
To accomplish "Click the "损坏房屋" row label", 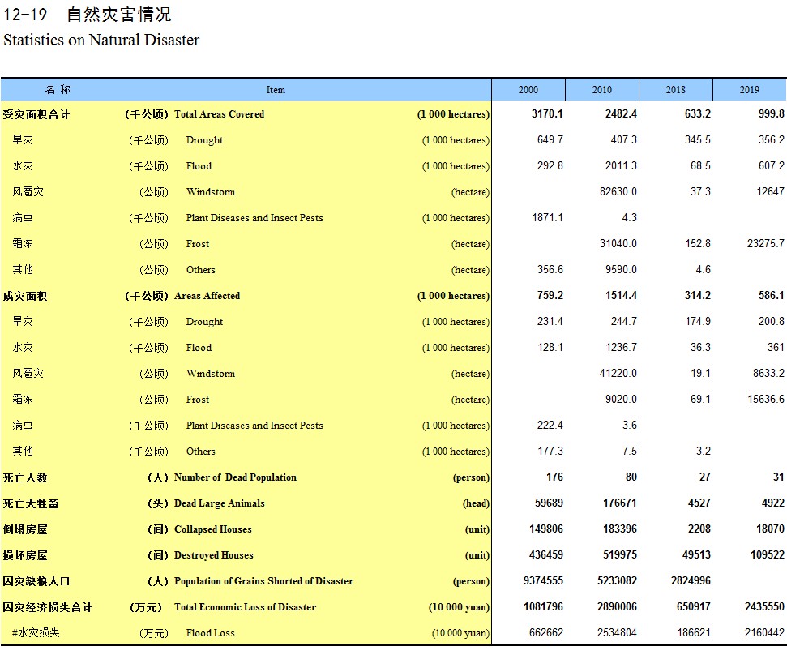I will (25, 555).
